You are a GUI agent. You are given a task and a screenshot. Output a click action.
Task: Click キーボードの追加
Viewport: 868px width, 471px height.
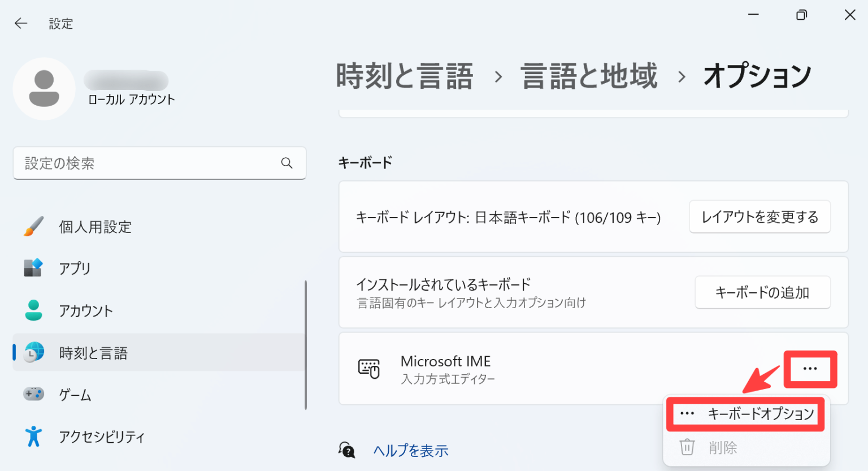pos(762,292)
